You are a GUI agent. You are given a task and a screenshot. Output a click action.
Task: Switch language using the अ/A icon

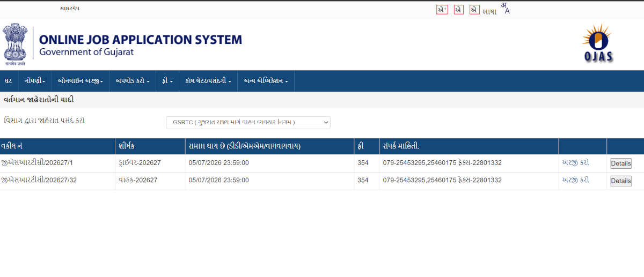coord(505,8)
